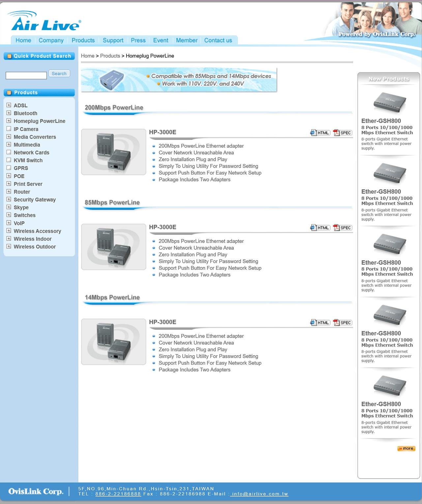Expand the ADSL category
The width and height of the screenshot is (422, 504).
(x=9, y=105)
